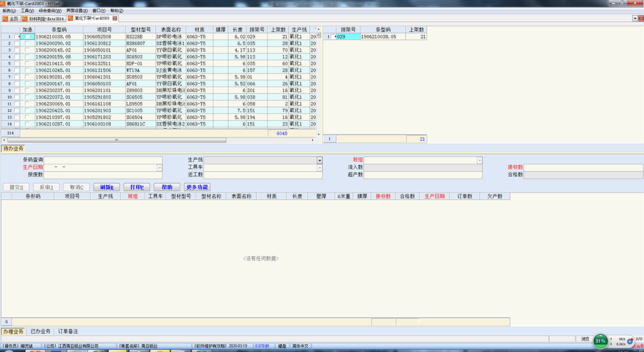Click the 氧化下架-Card2003 tab's orange icon
The width and height of the screenshot is (644, 352).
click(71, 19)
